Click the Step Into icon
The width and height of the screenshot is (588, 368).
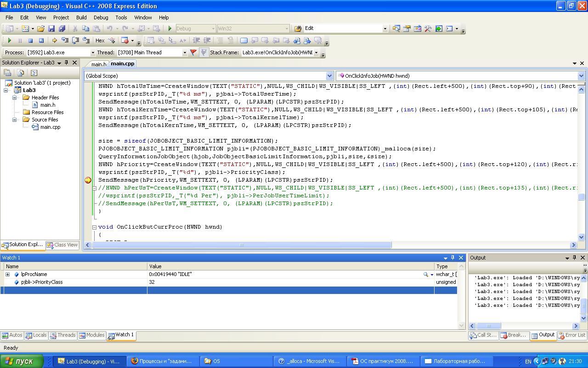tap(65, 40)
